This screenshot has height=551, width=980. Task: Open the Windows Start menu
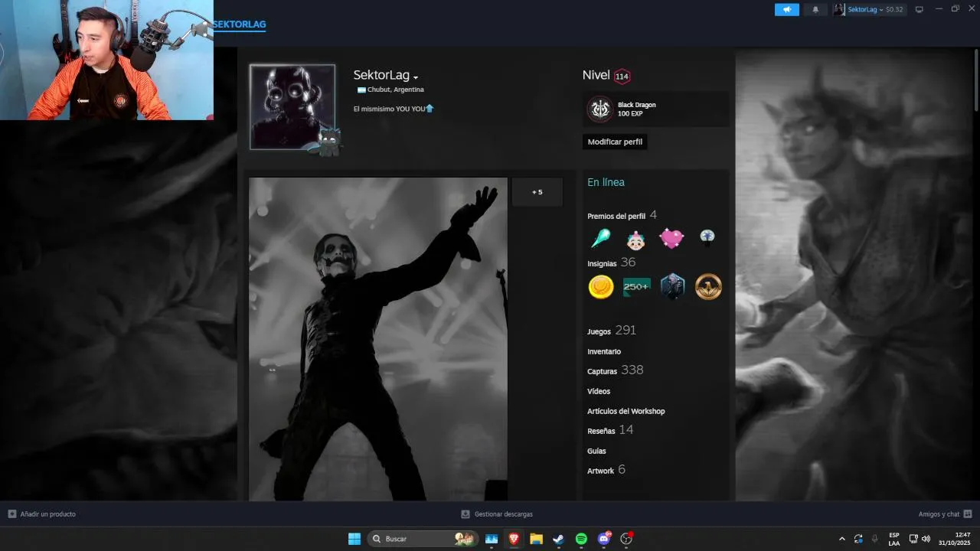[354, 539]
